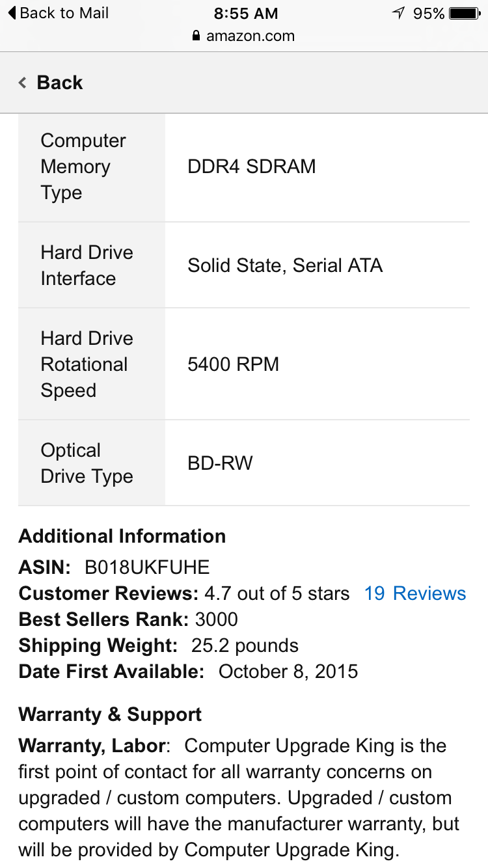
Task: Select the BD-RW value
Action: point(220,463)
